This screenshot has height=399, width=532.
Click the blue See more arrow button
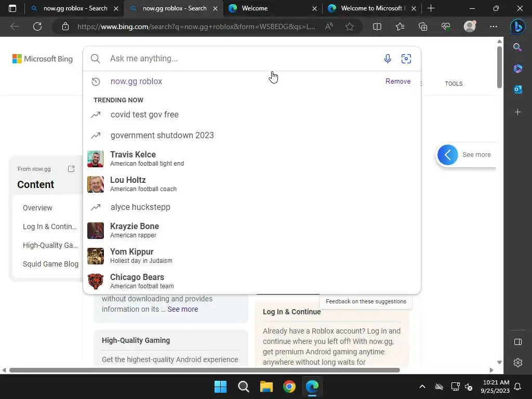(x=447, y=155)
